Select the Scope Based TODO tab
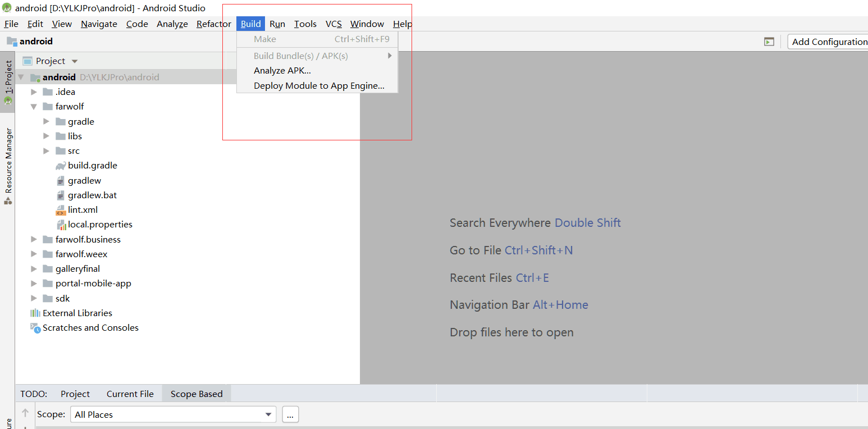 pyautogui.click(x=197, y=394)
